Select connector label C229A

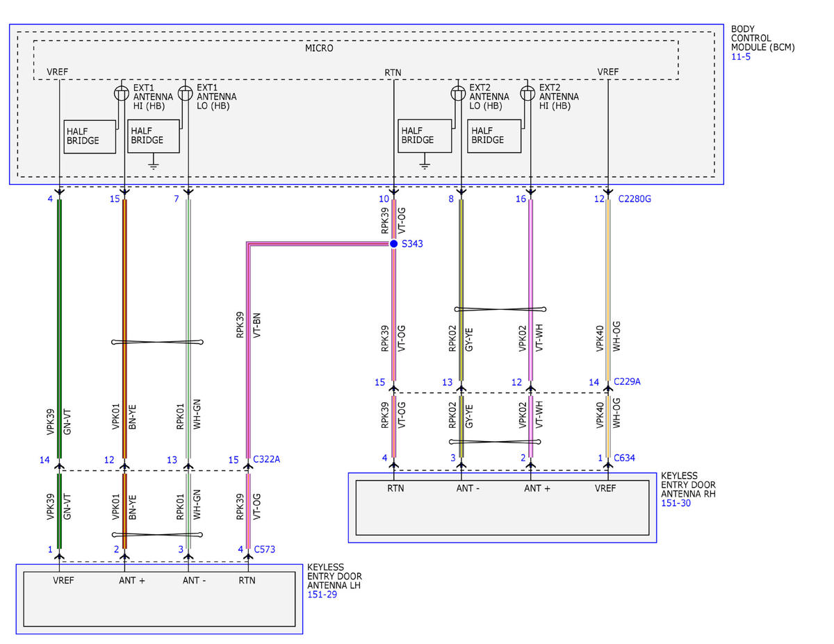coord(628,382)
